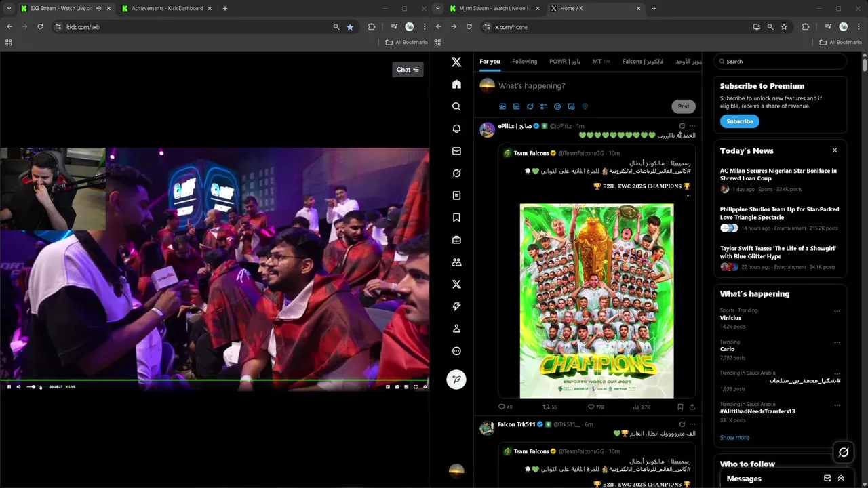Open tab search dropdown in left Chrome window
Image resolution: width=868 pixels, height=488 pixels.
(9, 9)
